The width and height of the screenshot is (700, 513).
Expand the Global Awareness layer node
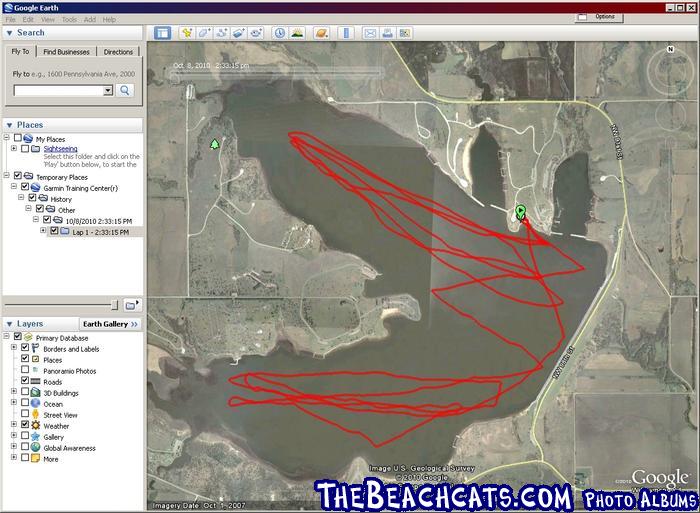14,446
